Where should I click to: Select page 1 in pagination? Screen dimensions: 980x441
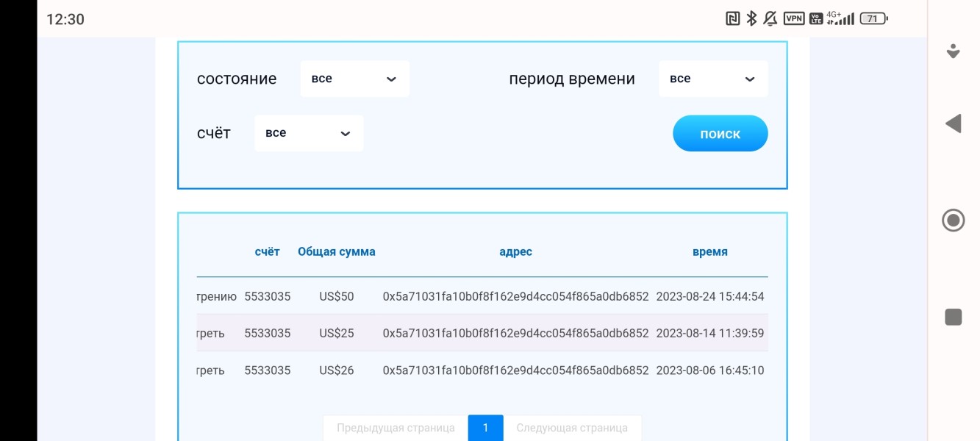coord(486,428)
